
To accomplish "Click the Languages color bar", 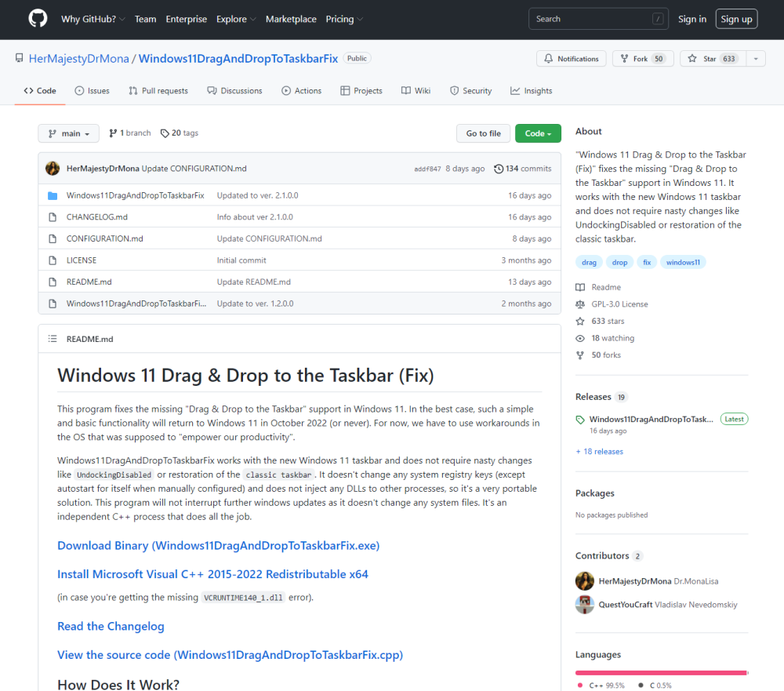I will pyautogui.click(x=661, y=672).
